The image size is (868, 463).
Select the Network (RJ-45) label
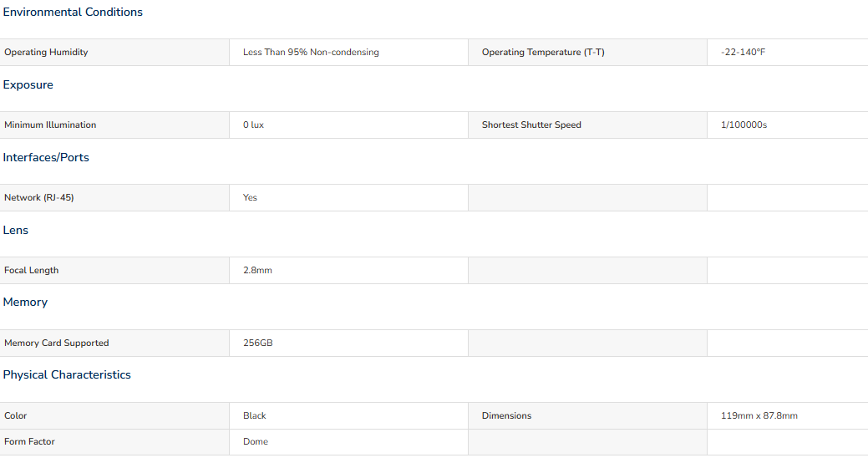coord(38,198)
